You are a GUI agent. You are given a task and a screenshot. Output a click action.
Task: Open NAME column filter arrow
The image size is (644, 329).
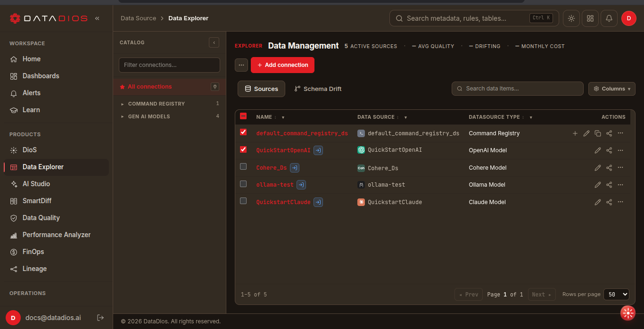click(x=283, y=117)
